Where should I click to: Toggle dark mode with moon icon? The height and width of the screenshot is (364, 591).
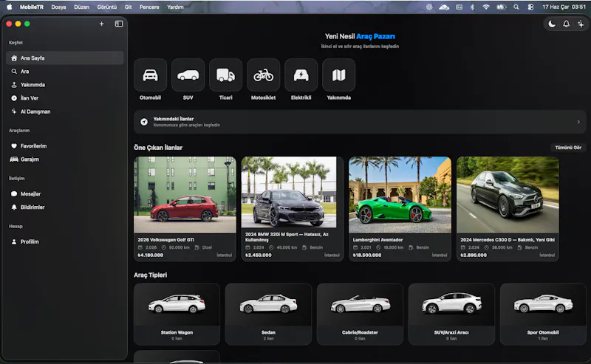552,24
